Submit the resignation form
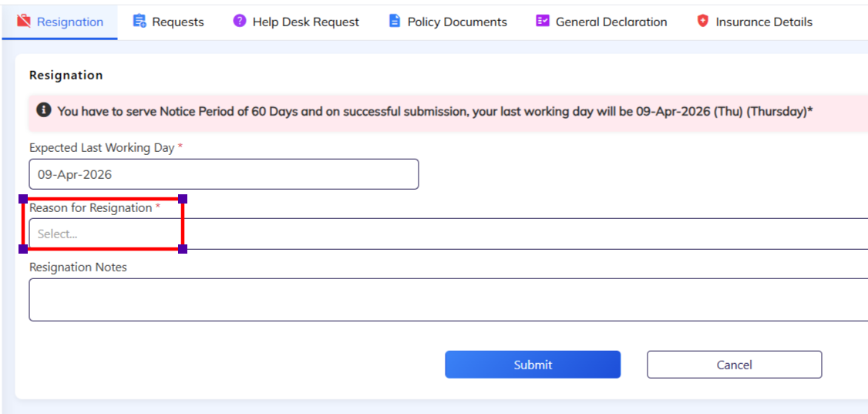Image resolution: width=868 pixels, height=414 pixels. click(x=533, y=365)
